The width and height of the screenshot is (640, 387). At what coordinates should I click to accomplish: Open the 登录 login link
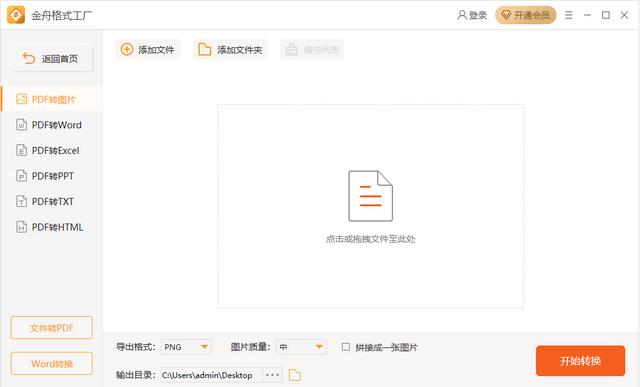pyautogui.click(x=472, y=16)
